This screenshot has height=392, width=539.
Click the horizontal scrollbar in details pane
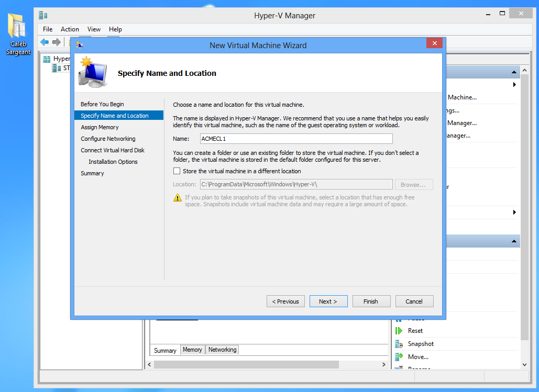click(246, 364)
